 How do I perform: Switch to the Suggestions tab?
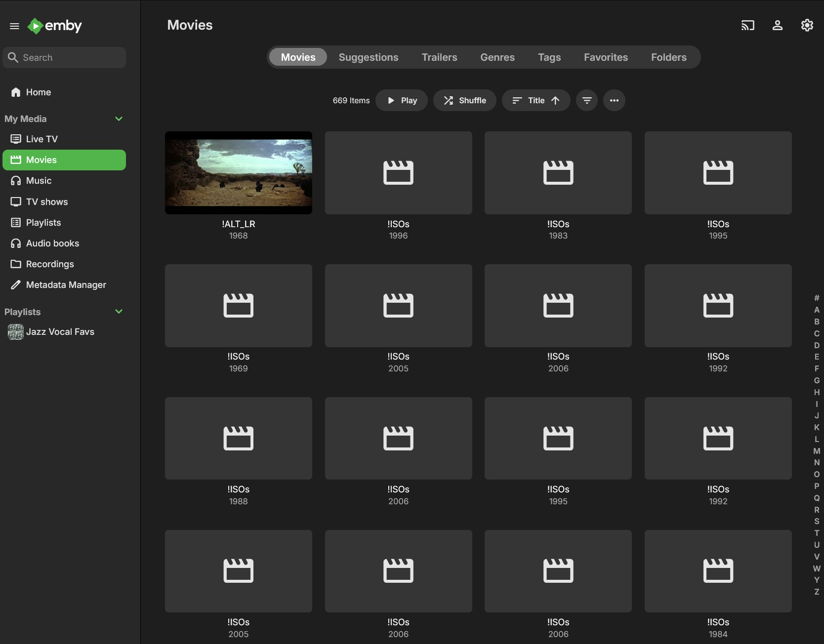(368, 57)
